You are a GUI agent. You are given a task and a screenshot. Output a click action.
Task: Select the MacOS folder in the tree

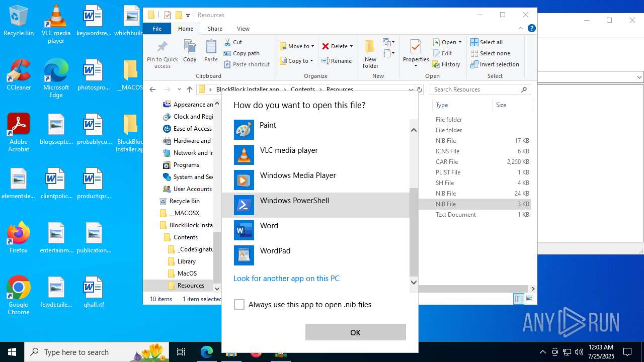click(187, 274)
